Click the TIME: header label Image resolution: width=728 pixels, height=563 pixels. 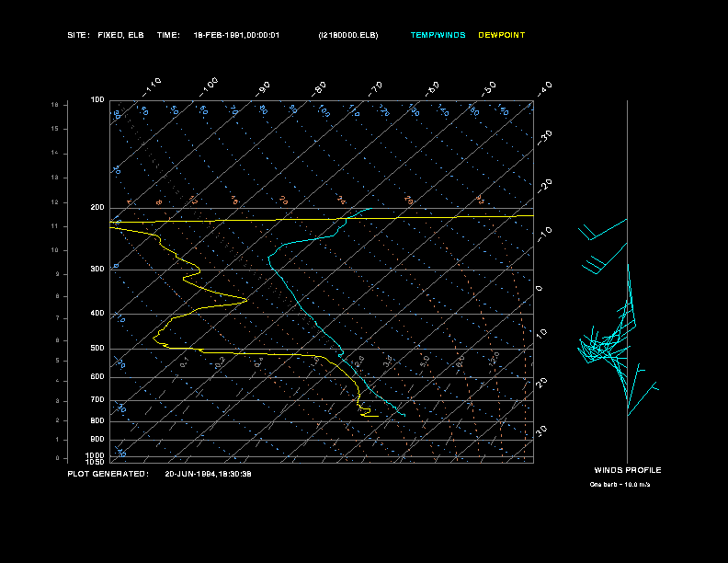[x=168, y=35]
